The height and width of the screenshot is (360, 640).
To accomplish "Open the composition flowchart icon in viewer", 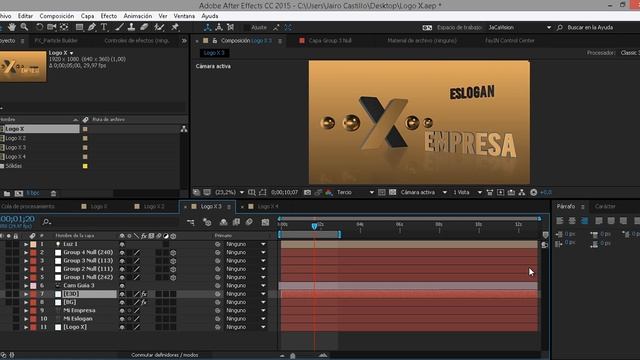I will click(522, 192).
